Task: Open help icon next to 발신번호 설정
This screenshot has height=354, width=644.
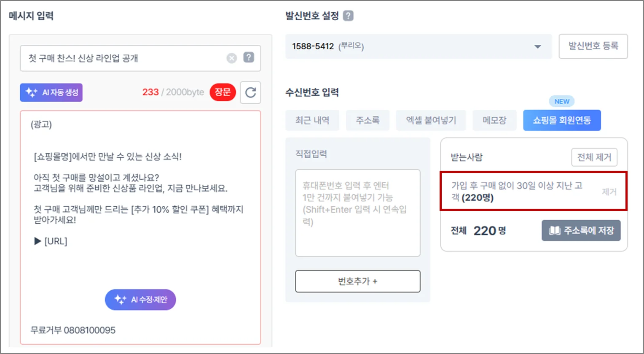Action: coord(348,16)
